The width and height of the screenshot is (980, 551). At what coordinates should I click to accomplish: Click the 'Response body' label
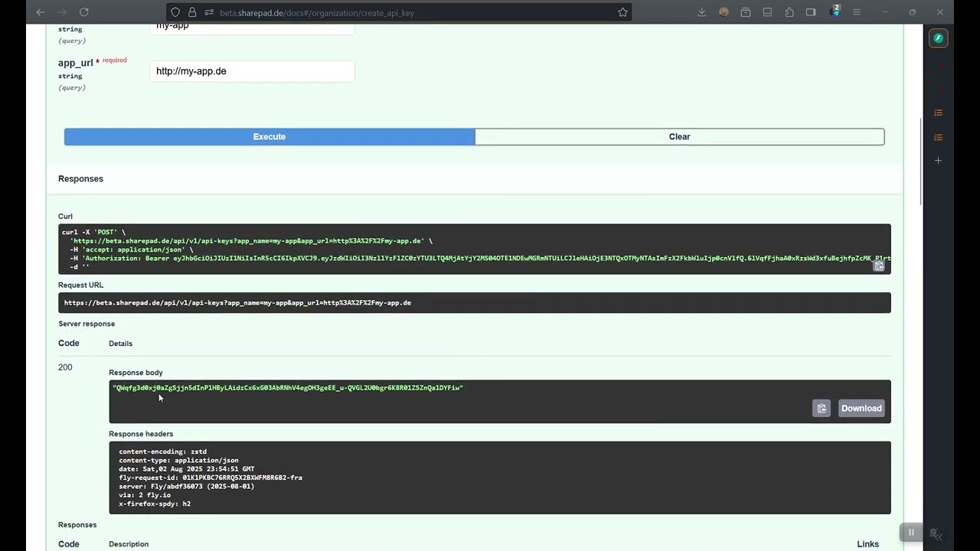(x=136, y=373)
